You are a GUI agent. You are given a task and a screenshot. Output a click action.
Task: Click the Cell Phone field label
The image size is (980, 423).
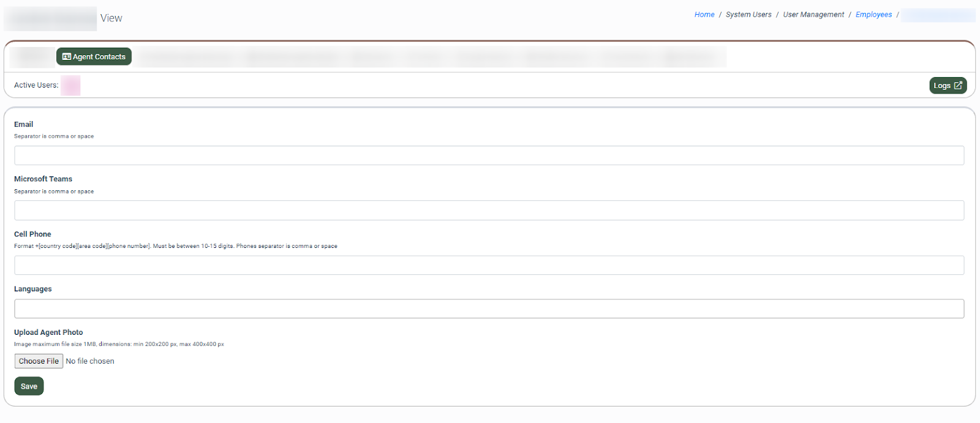(x=32, y=234)
